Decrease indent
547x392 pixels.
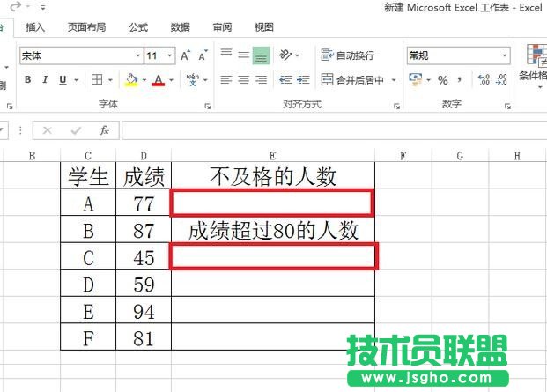click(x=285, y=80)
